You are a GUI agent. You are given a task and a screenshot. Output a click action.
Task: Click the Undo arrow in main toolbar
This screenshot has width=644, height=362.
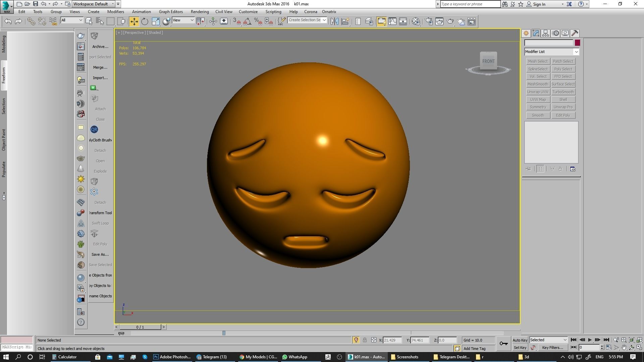click(8, 21)
